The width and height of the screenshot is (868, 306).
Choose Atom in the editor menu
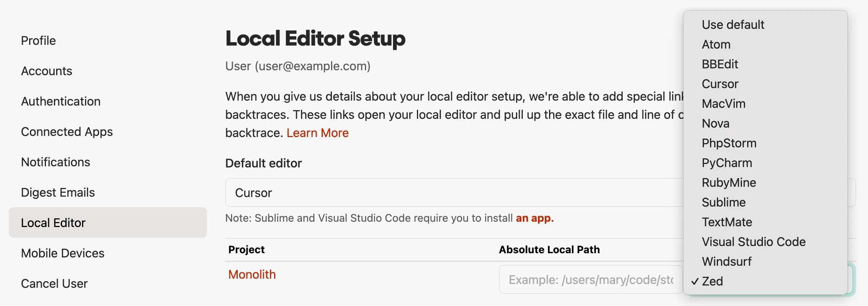click(765, 44)
